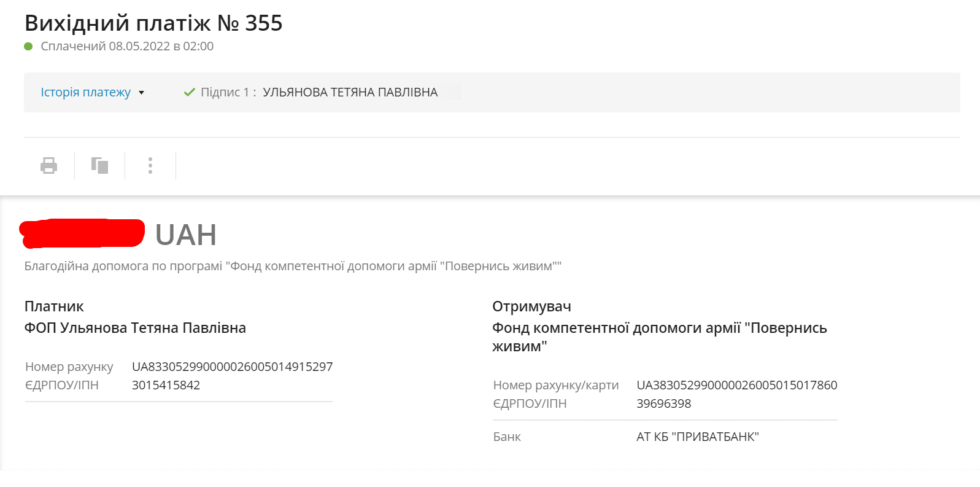Select recipient account number ending in 5017860
This screenshot has width=980, height=487.
pyautogui.click(x=736, y=385)
